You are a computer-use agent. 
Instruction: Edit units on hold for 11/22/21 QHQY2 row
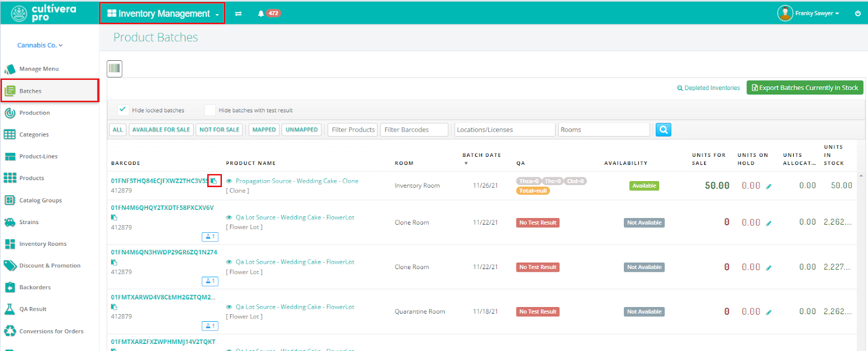(x=769, y=223)
